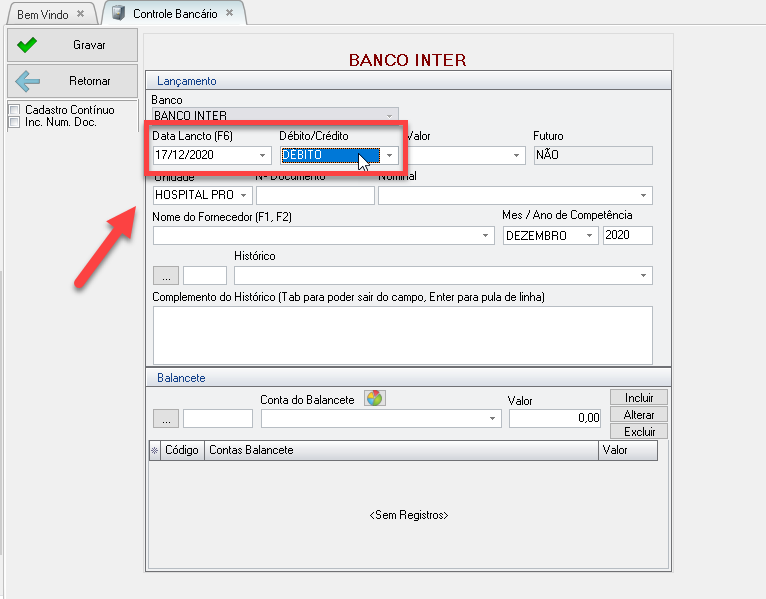Open the Nominal dropdown
The width and height of the screenshot is (766, 599).
[x=643, y=195]
